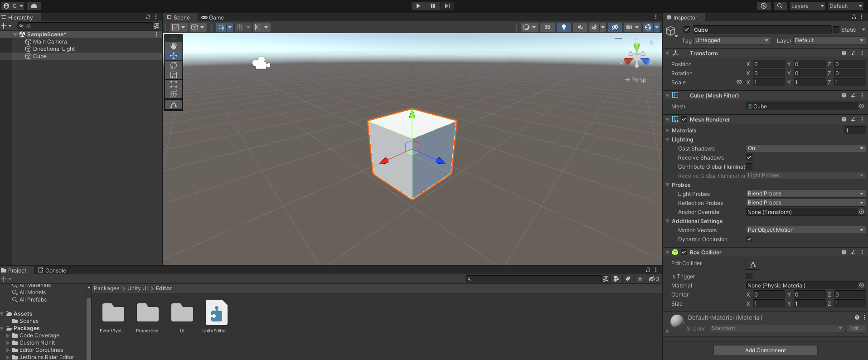Open the Scene camera settings
This screenshot has width=868, height=360.
coord(632,27)
